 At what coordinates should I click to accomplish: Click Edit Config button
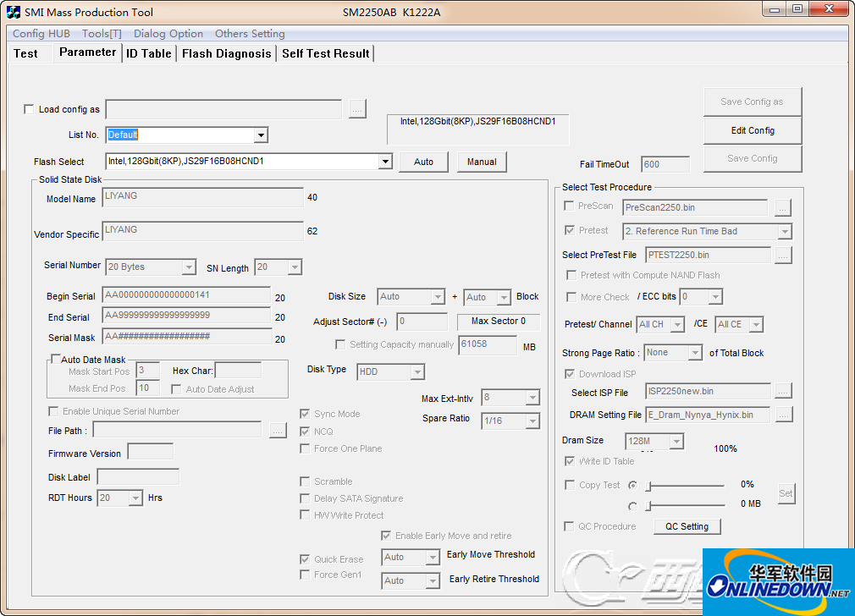click(753, 131)
